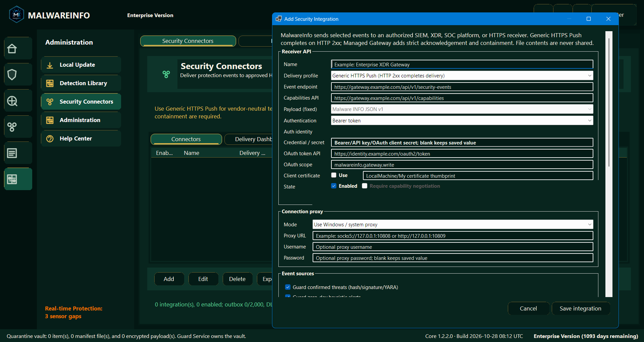The image size is (644, 342).
Task: Click the Add connector button
Action: click(x=169, y=279)
